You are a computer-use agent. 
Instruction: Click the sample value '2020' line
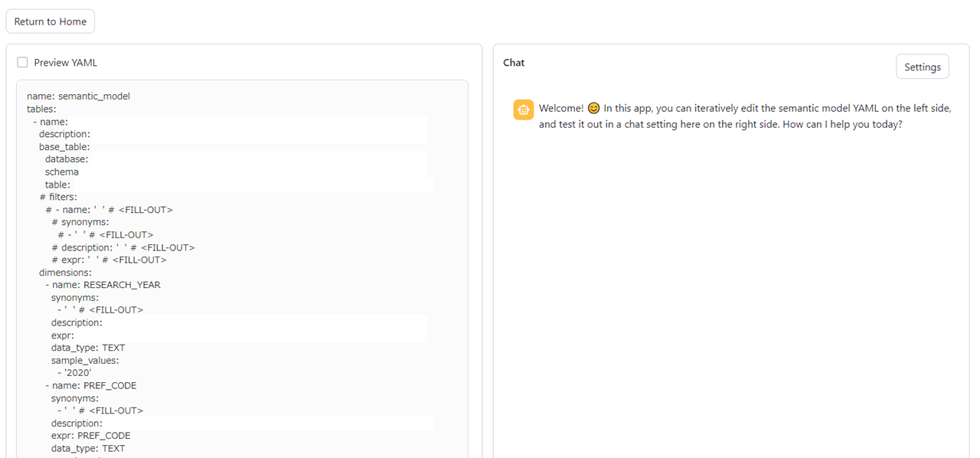[x=74, y=373]
